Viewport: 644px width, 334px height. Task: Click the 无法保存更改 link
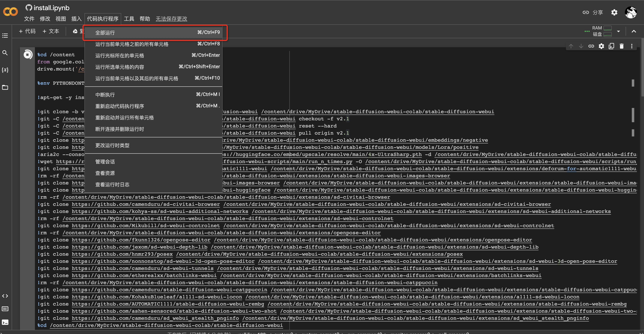(171, 19)
